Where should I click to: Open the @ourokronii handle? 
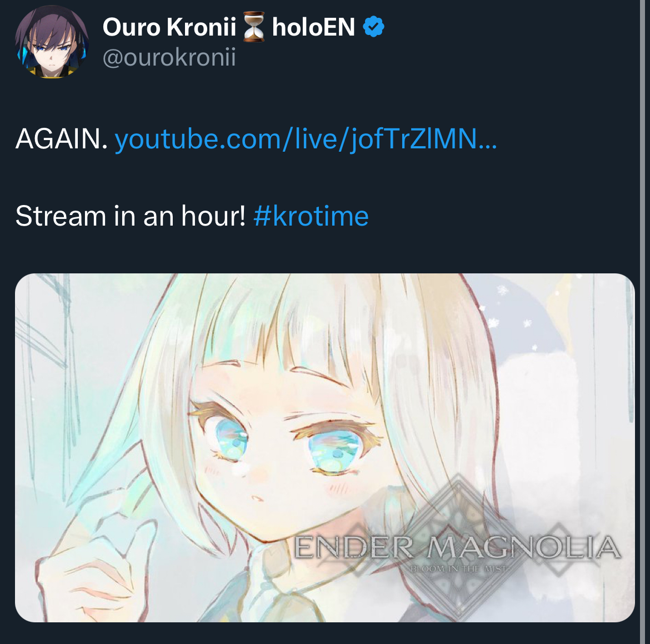[169, 57]
